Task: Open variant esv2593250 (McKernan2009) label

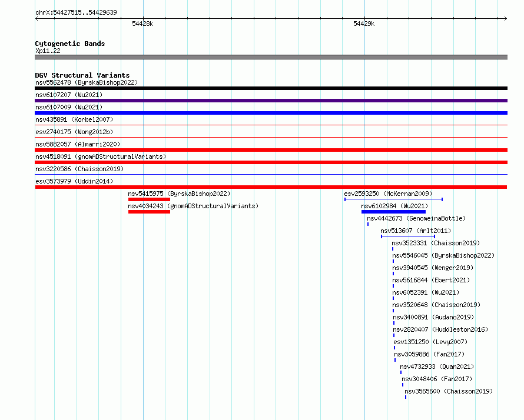Action: (x=388, y=194)
